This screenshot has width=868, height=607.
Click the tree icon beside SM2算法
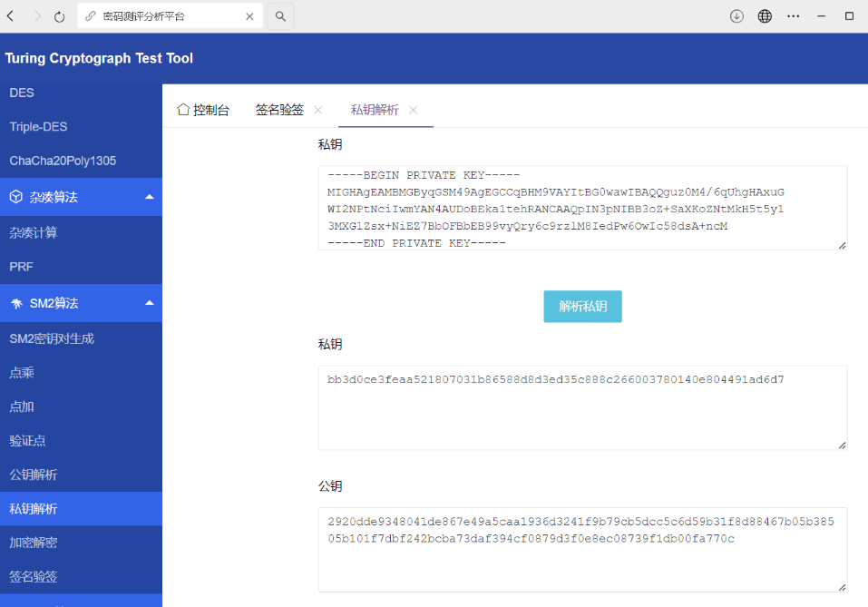[x=16, y=303]
